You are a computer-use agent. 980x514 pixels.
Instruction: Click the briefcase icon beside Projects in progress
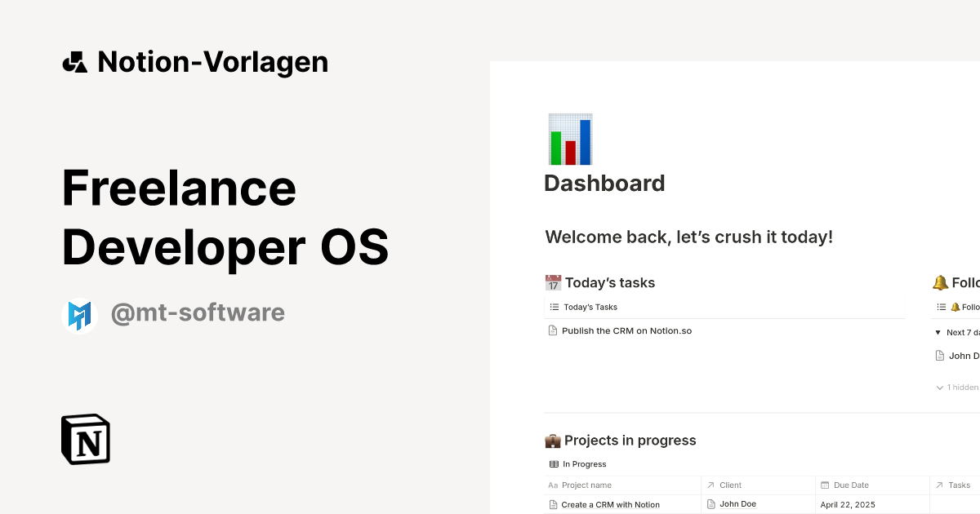pyautogui.click(x=553, y=440)
